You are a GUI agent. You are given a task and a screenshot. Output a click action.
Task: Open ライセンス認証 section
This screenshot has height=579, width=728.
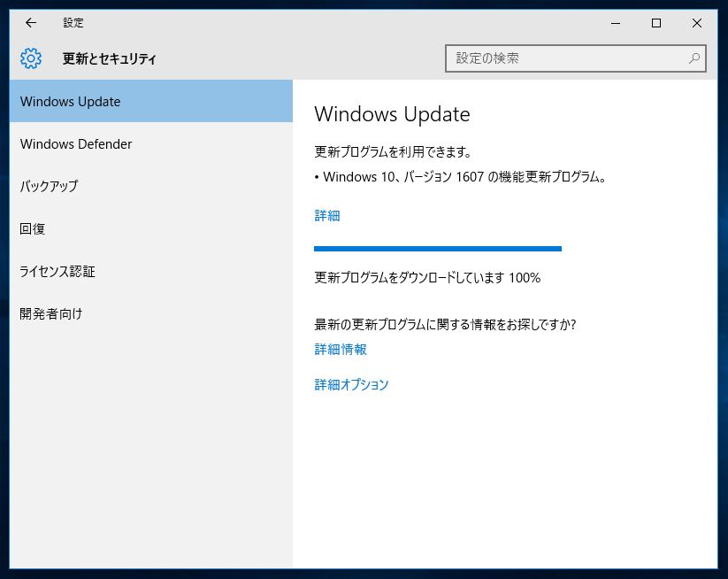(x=151, y=272)
